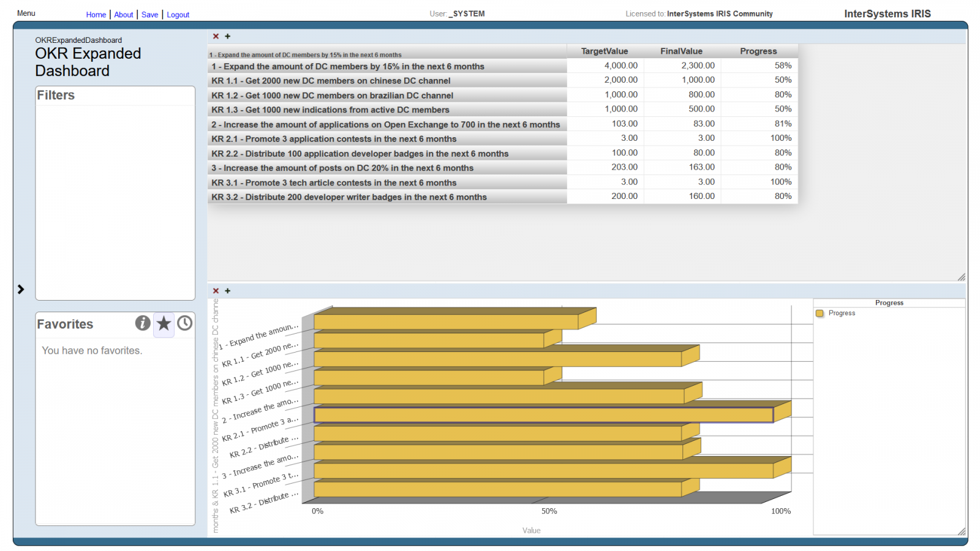The width and height of the screenshot is (980, 551).
Task: Close the pivot table widget with red X
Action: tap(216, 37)
